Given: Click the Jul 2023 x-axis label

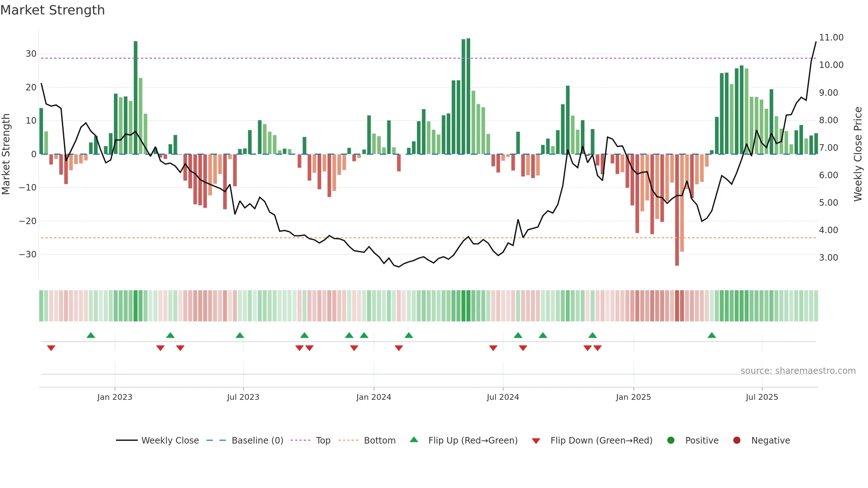Looking at the screenshot, I should tap(243, 397).
